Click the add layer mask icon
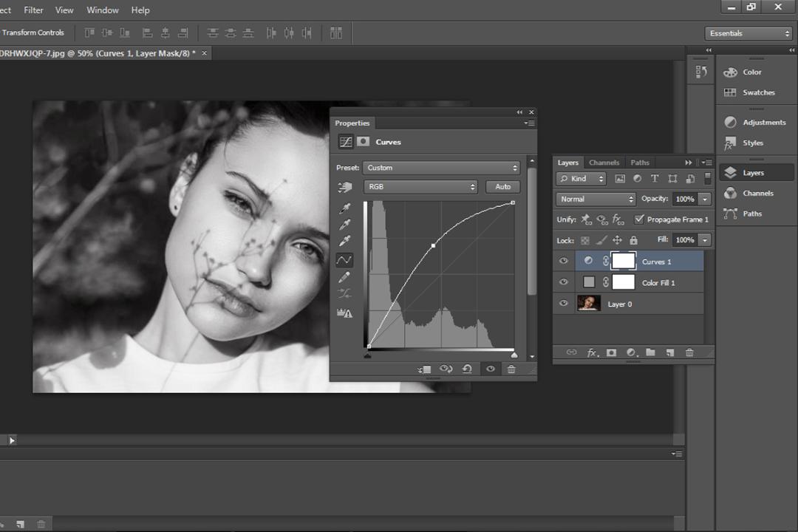Viewport: 798px width, 532px height. coord(611,352)
